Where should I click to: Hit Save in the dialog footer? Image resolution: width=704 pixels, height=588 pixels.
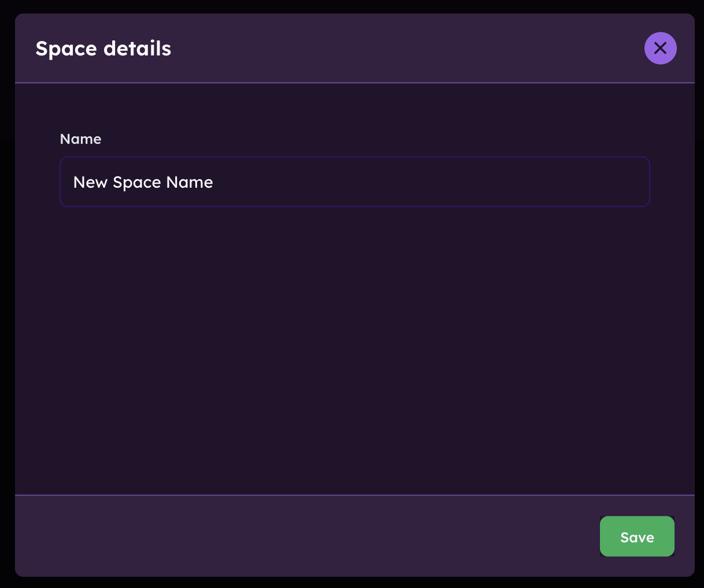[x=637, y=537]
